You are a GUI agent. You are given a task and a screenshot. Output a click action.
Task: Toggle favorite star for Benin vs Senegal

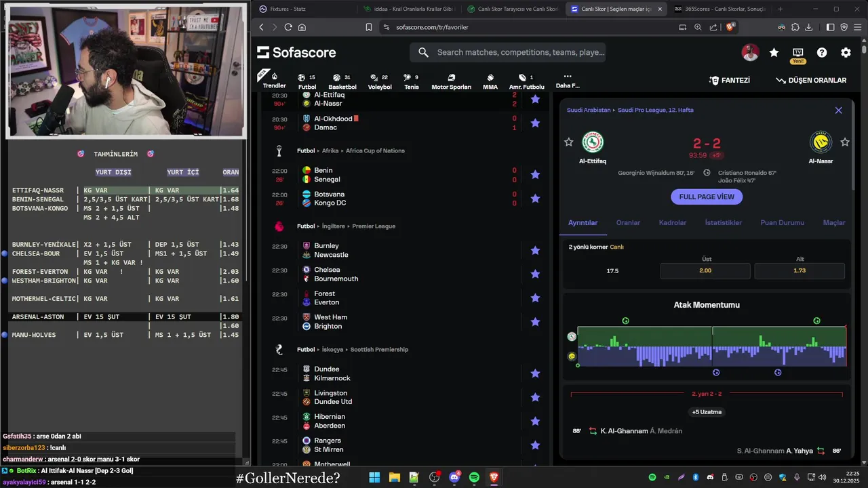[535, 174]
